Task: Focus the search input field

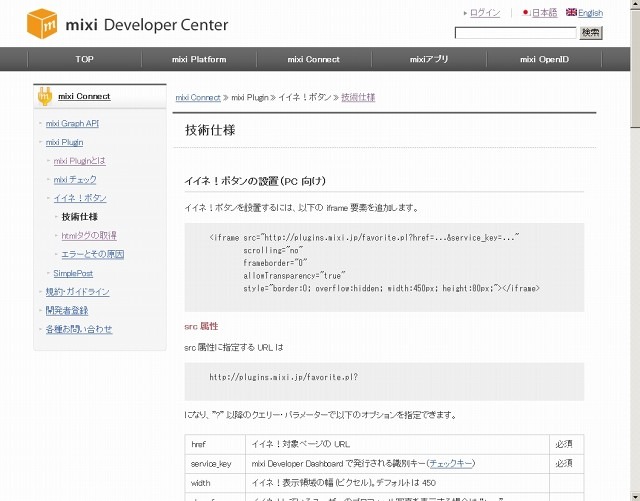Action: pos(515,33)
